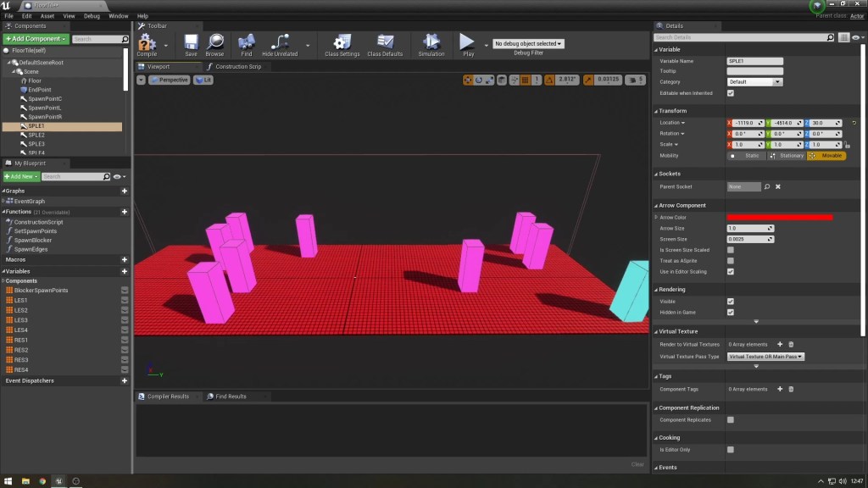868x488 pixels.
Task: Start Simulation from the toolbar
Action: click(x=431, y=43)
